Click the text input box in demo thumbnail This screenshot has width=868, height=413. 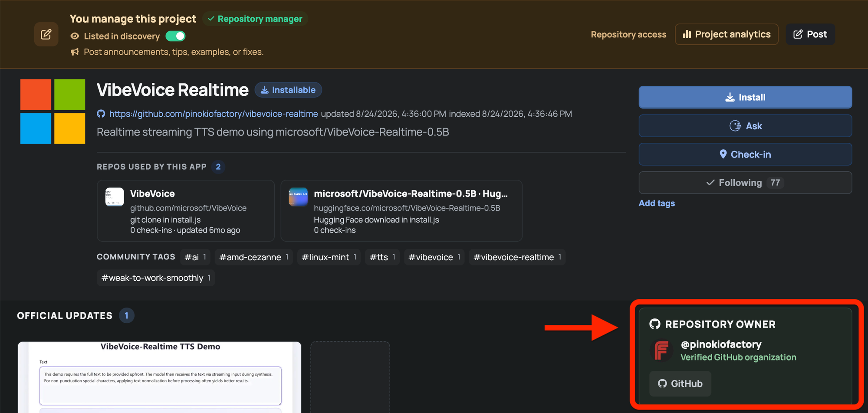[x=160, y=386]
